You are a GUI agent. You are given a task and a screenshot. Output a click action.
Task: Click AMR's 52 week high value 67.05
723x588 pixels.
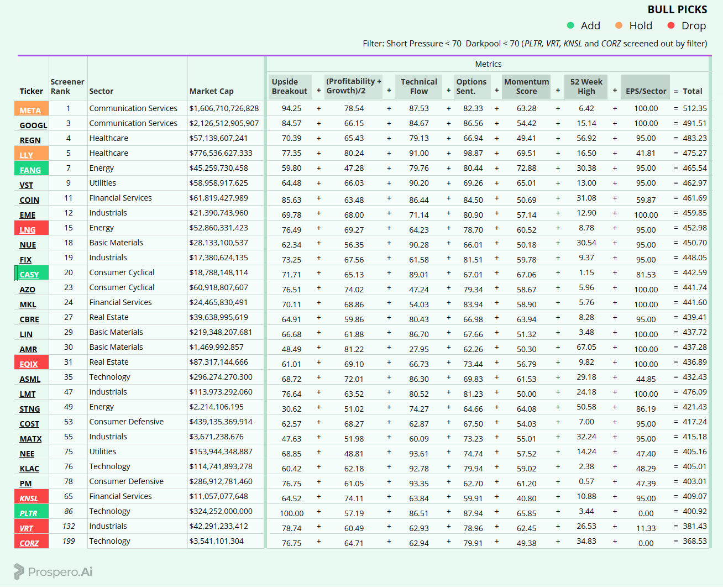[x=586, y=347]
